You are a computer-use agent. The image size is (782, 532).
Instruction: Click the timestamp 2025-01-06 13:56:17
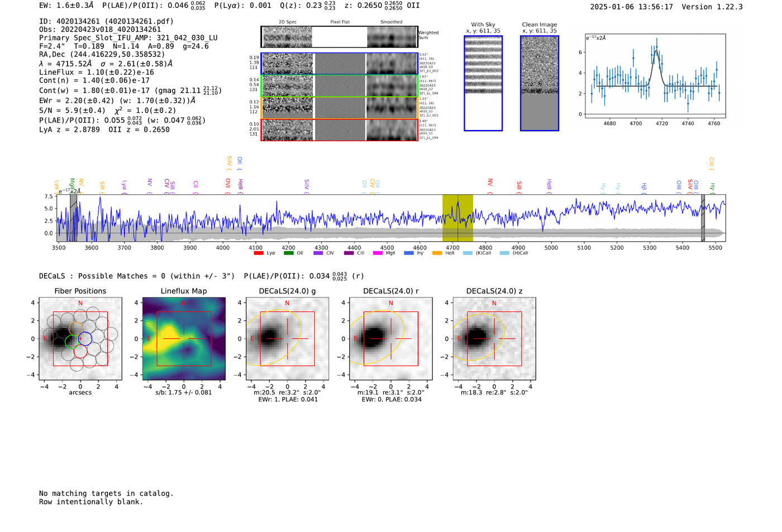tap(631, 7)
